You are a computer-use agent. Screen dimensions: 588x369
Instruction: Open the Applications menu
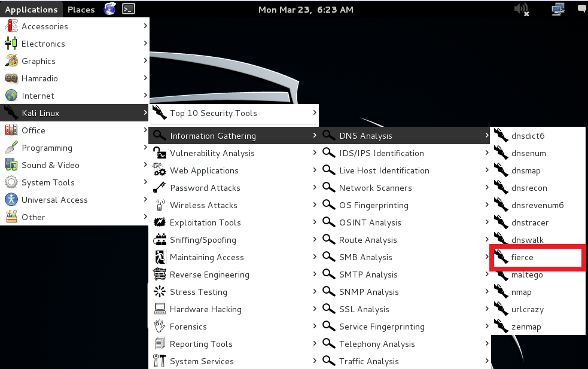[x=31, y=9]
